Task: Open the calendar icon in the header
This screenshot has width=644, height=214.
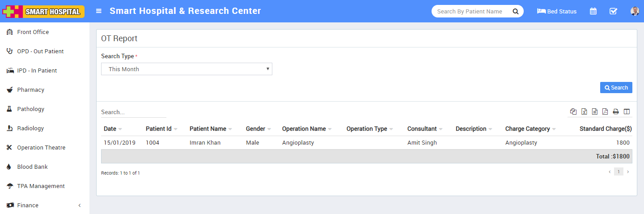Action: [593, 11]
